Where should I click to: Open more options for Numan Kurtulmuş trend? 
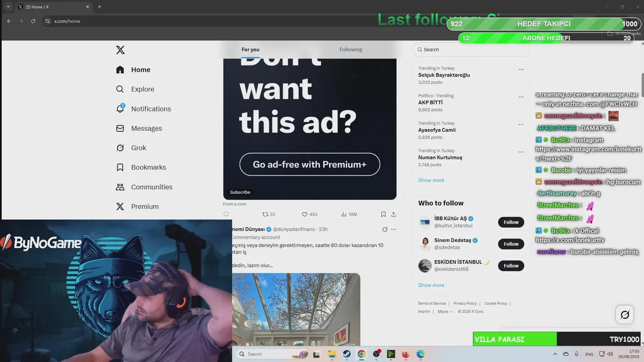[x=521, y=152]
